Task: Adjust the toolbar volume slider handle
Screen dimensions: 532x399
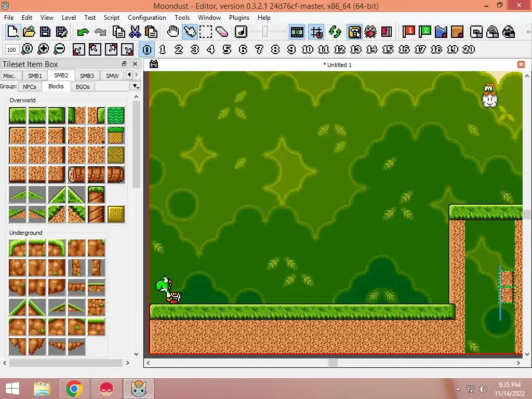Action: [x=265, y=32]
